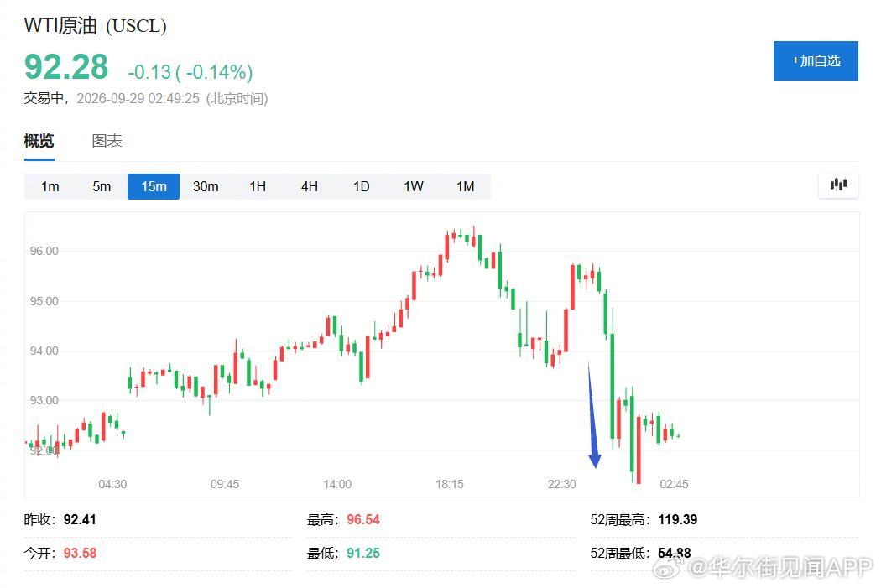
Task: Click the 94.00 price axis label
Action: (44, 351)
